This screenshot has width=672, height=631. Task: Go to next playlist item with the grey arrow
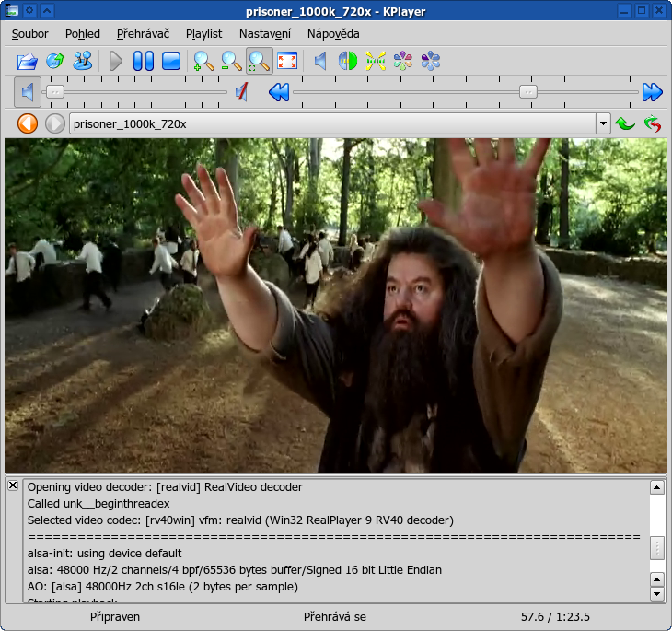pyautogui.click(x=55, y=124)
